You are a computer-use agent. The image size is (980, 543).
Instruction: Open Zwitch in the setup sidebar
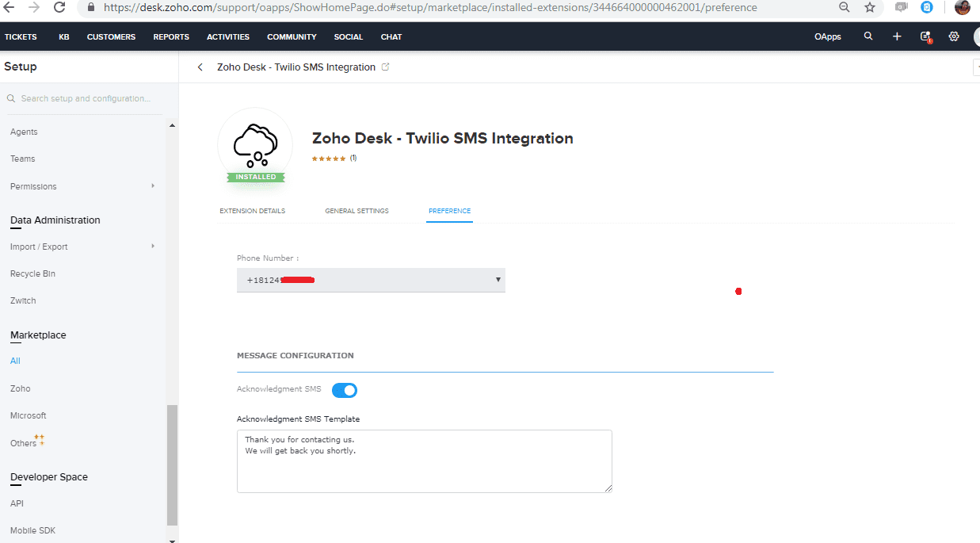click(23, 301)
